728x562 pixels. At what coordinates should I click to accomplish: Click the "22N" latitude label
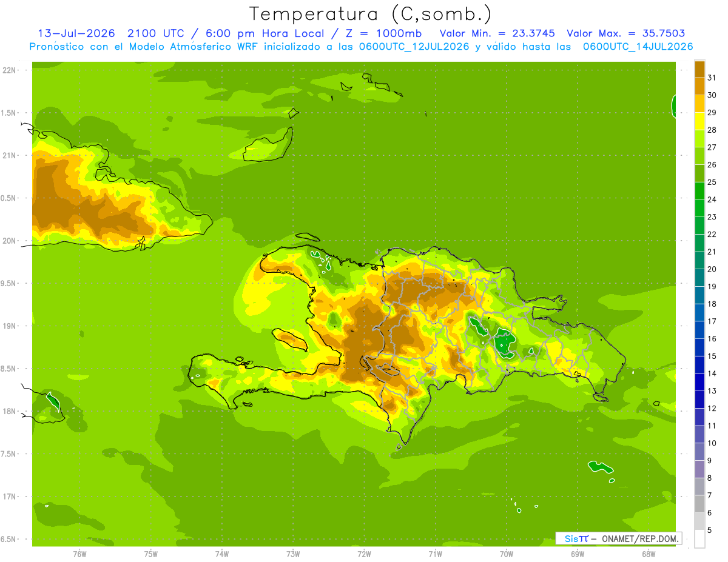click(10, 70)
